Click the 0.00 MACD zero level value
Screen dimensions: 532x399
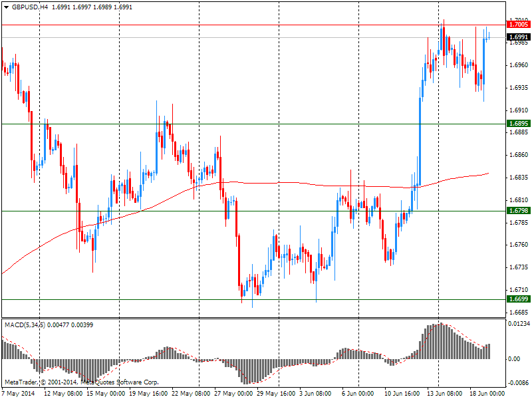tap(515, 359)
